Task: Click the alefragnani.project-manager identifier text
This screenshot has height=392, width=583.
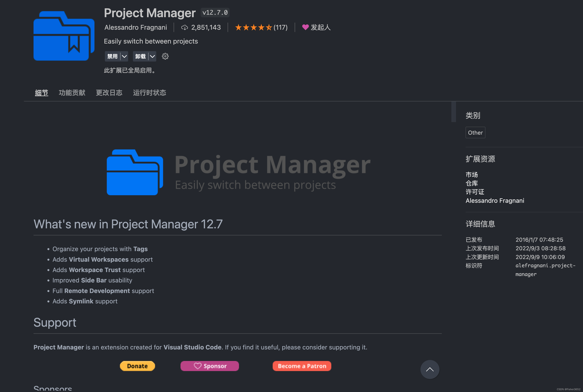Action: (545, 270)
